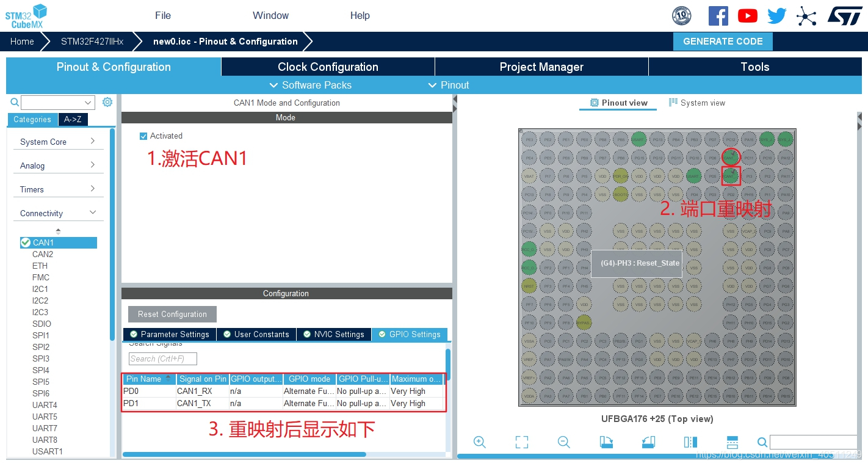
Task: Click the pin search magnifier icon
Action: point(762,442)
